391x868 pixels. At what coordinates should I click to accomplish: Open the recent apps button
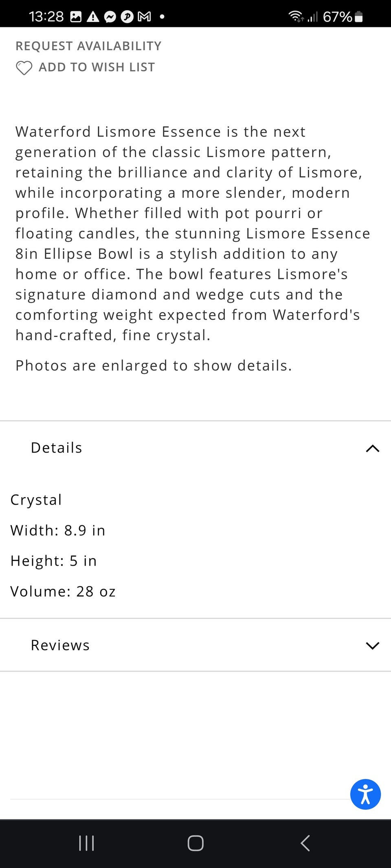86,843
